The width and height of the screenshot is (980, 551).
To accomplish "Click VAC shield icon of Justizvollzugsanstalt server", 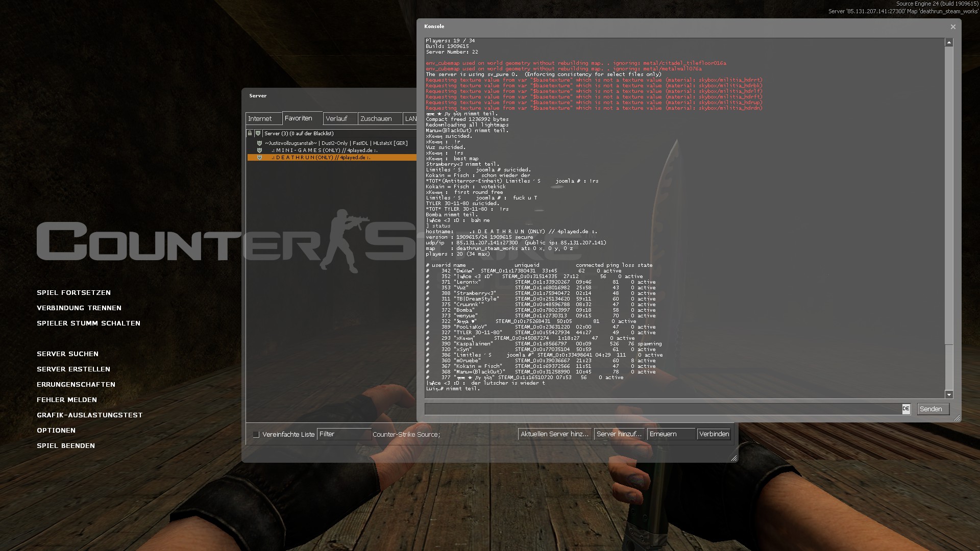I will [x=259, y=143].
